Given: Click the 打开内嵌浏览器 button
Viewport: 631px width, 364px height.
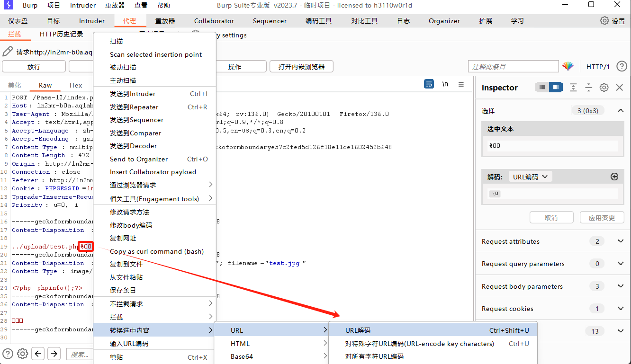Looking at the screenshot, I should coord(301,66).
